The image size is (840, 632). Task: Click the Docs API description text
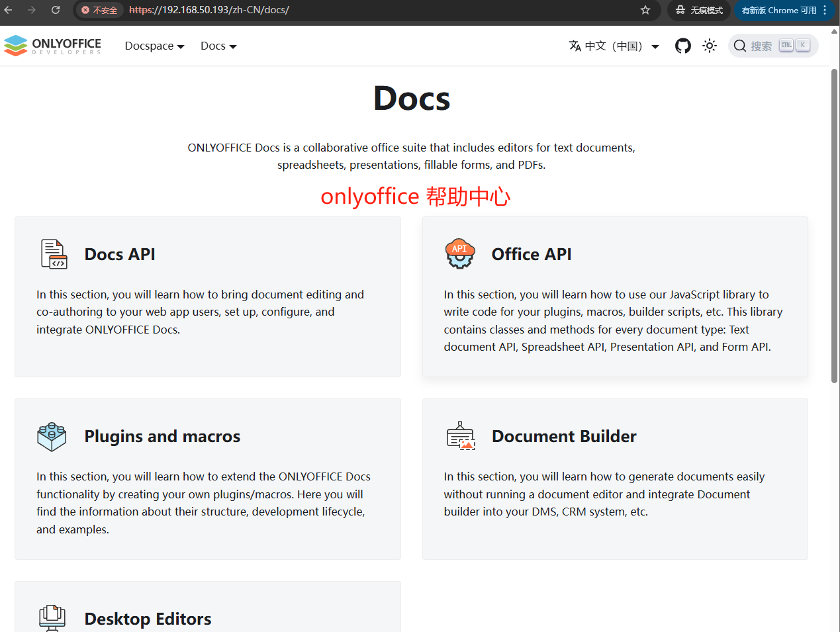201,312
